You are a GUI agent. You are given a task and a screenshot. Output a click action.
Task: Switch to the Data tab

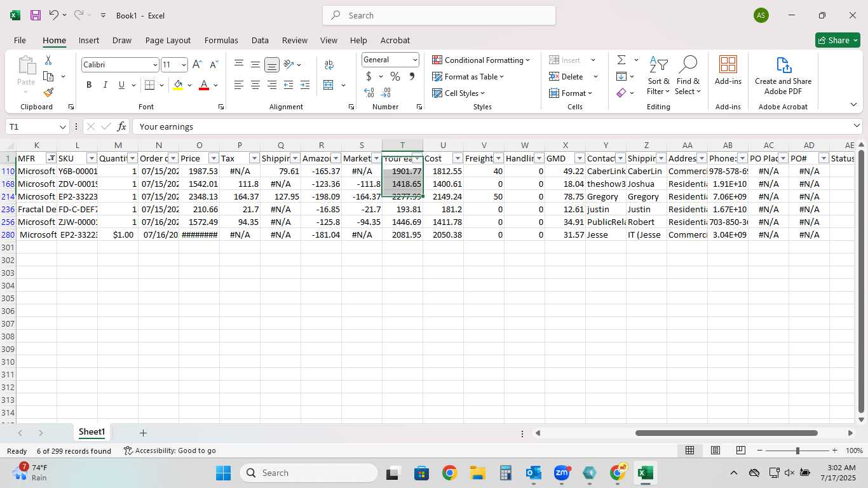[x=260, y=40]
